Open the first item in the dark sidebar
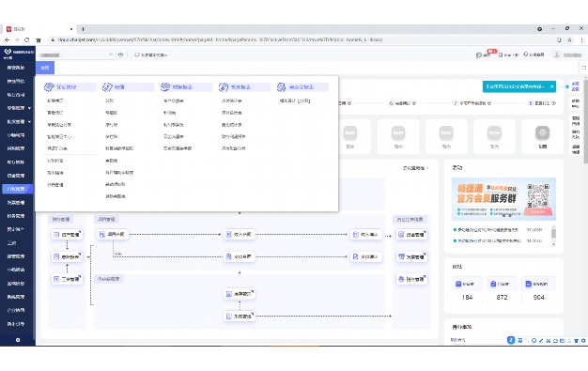Image resolution: width=588 pixels, height=371 pixels. [16, 68]
